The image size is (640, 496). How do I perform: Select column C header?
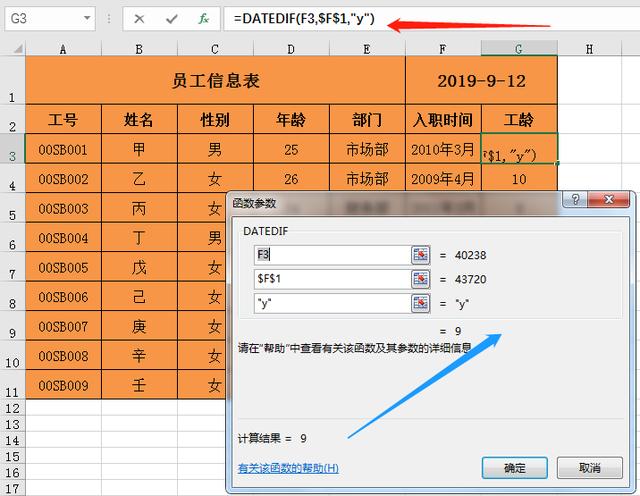pyautogui.click(x=215, y=49)
